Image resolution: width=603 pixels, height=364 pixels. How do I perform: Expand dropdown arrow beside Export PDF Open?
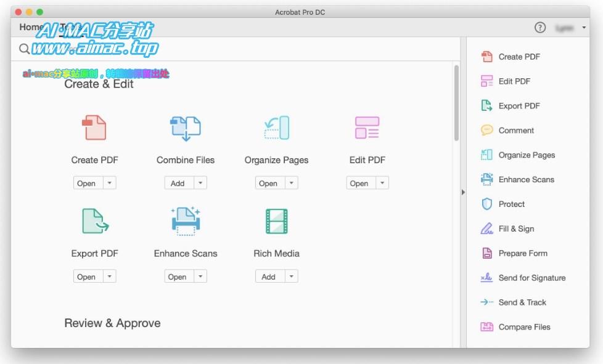coord(110,276)
